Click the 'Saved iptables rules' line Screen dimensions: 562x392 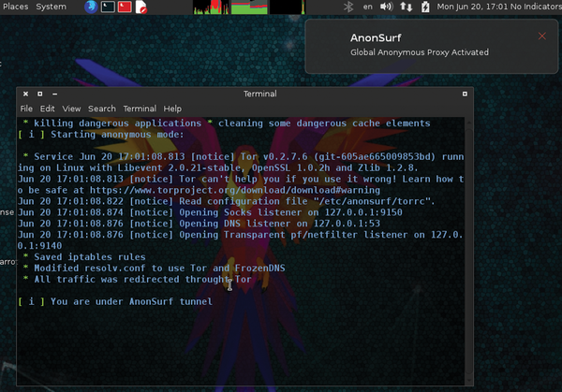click(84, 256)
